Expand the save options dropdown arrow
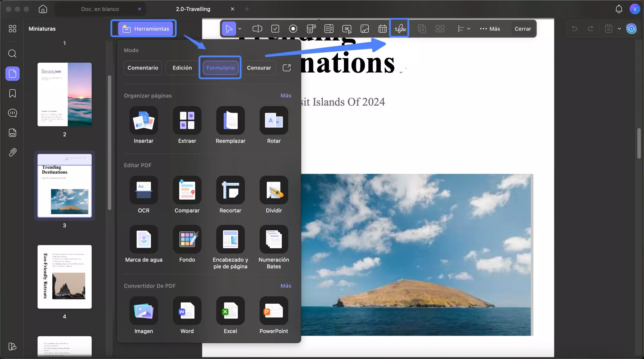Screen dimensions: 644x359 (x=619, y=29)
